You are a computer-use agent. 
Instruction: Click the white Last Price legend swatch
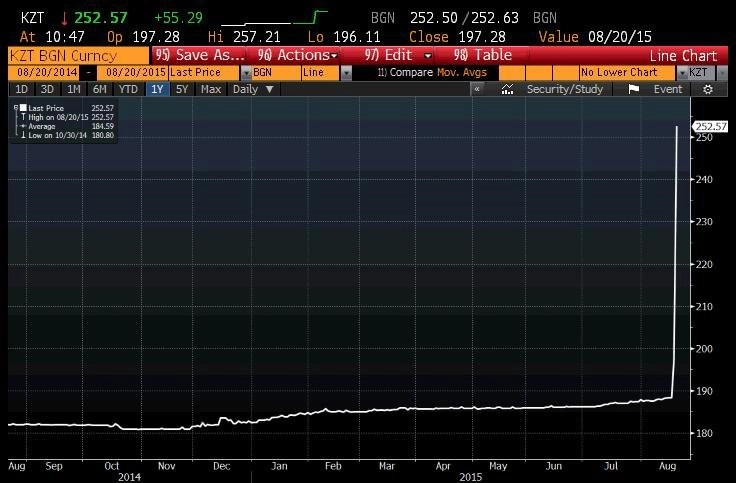(x=23, y=107)
